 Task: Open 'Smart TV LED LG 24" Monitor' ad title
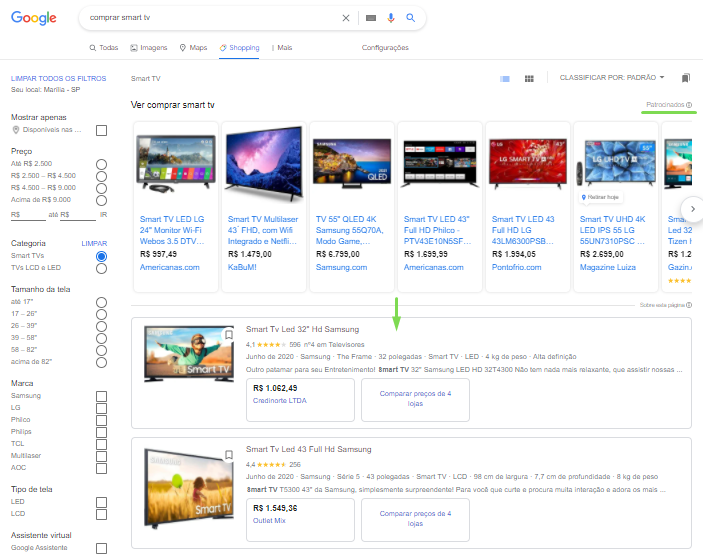(172, 230)
